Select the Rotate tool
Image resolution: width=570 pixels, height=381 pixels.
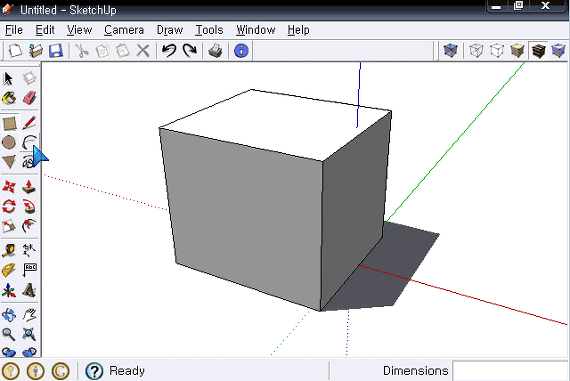pos(9,206)
